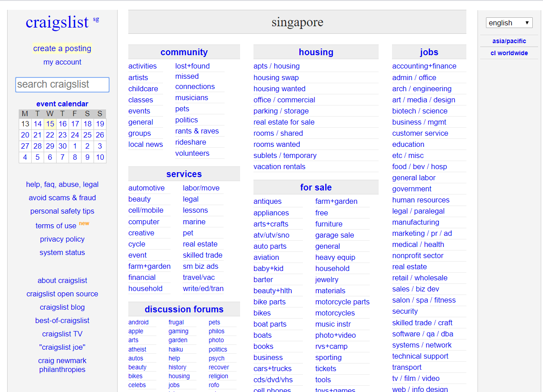This screenshot has width=543, height=392.
Task: Open the android discussion forum
Action: pyautogui.click(x=139, y=322)
